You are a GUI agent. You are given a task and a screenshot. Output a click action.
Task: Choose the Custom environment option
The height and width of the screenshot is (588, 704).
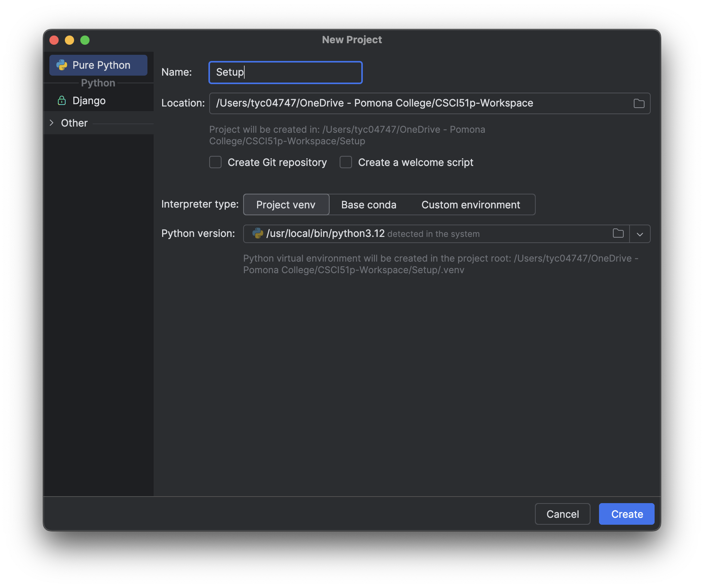tap(470, 204)
